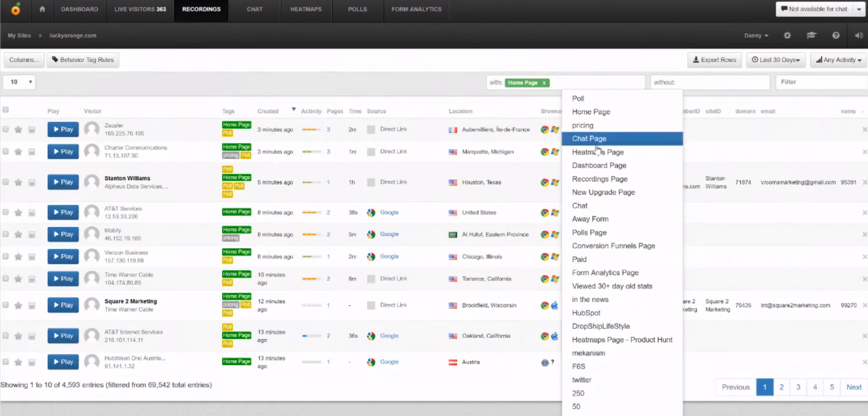Star the Charter Communications recording
This screenshot has height=416, width=868.
[18, 152]
